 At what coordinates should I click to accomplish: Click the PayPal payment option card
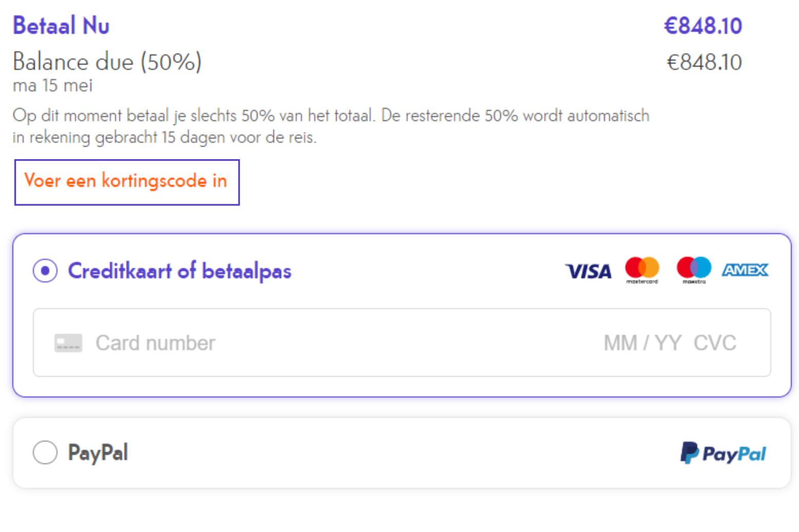(402, 453)
